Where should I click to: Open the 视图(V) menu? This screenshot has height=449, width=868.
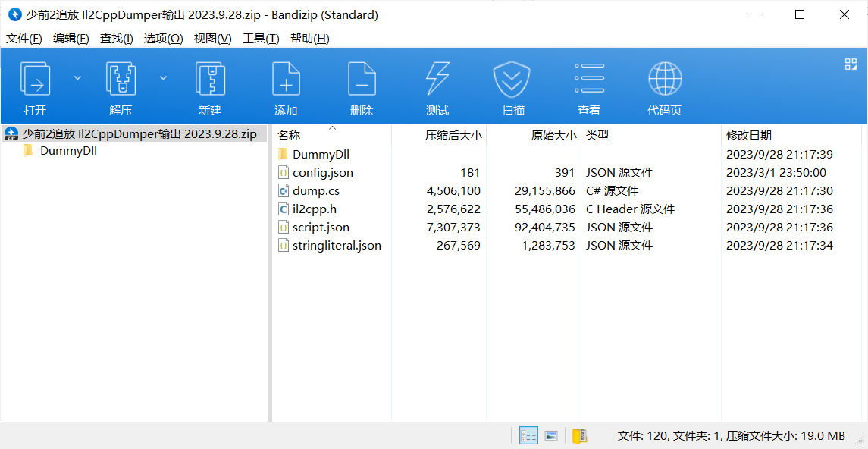(x=212, y=38)
